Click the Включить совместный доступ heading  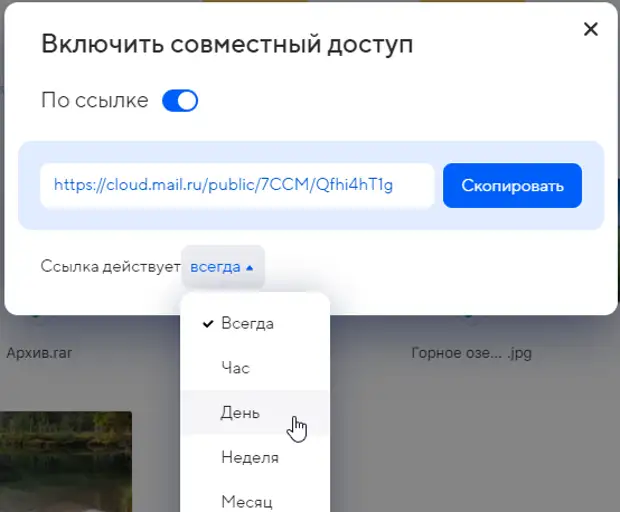(x=227, y=43)
